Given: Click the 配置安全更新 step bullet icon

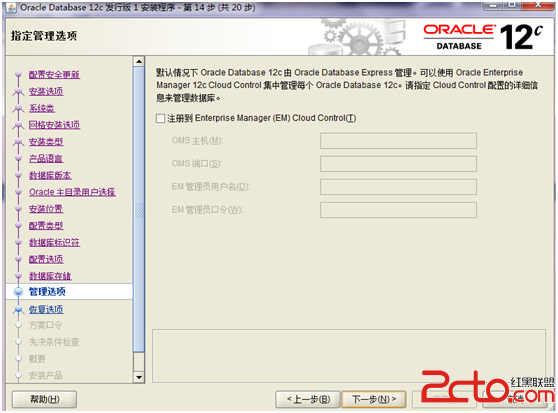Looking at the screenshot, I should [19, 75].
